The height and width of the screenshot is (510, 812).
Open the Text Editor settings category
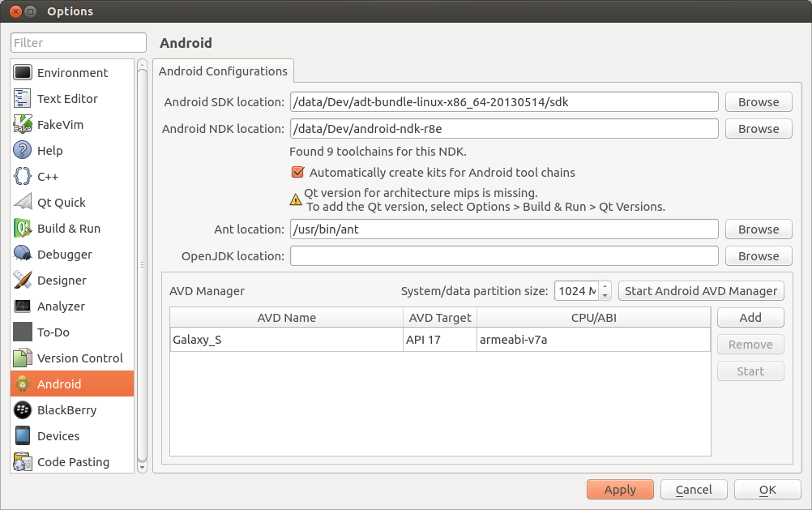point(67,99)
